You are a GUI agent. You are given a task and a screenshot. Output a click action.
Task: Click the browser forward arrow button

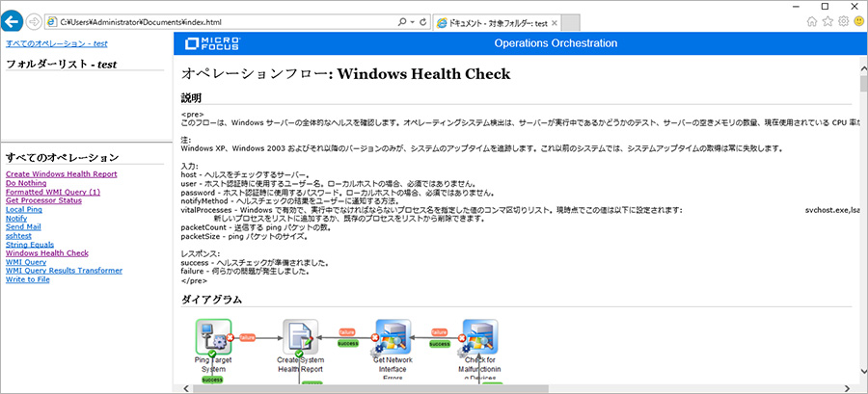36,20
